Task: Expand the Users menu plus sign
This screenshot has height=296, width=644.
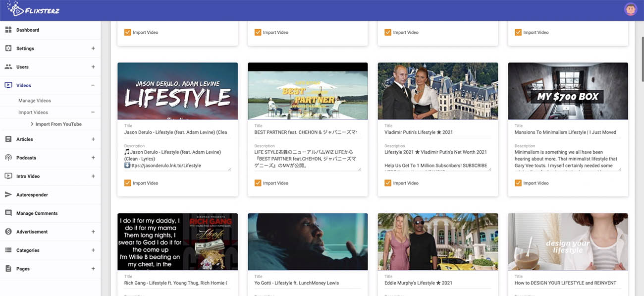Action: point(93,66)
